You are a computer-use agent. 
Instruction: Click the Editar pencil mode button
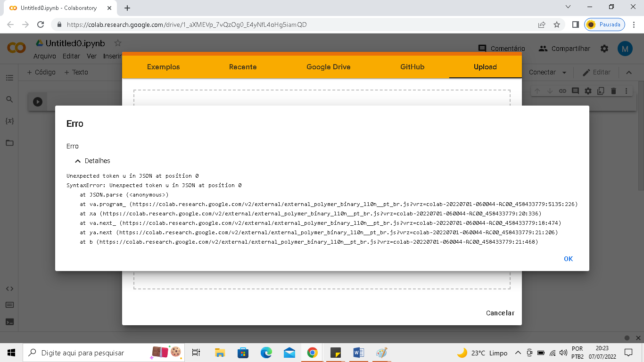click(x=596, y=72)
